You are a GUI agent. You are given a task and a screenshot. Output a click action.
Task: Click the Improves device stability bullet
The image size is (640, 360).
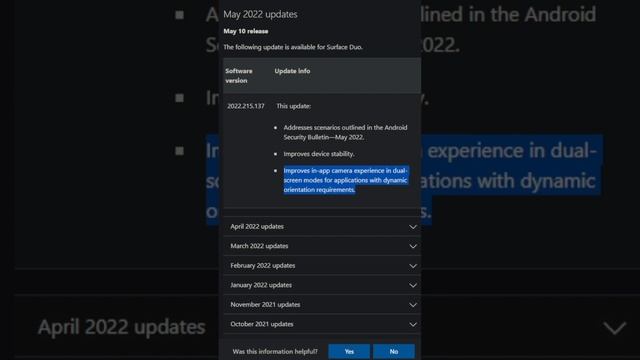319,154
